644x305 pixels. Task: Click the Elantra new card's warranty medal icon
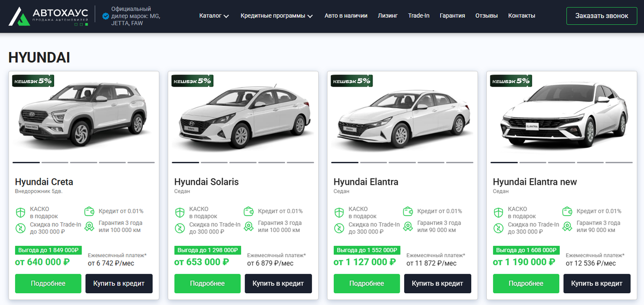(567, 227)
